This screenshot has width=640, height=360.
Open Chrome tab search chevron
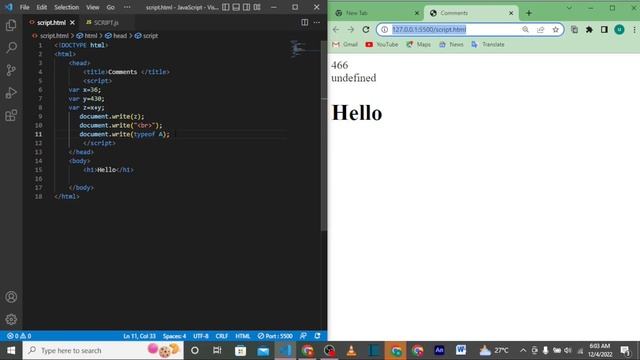[569, 8]
